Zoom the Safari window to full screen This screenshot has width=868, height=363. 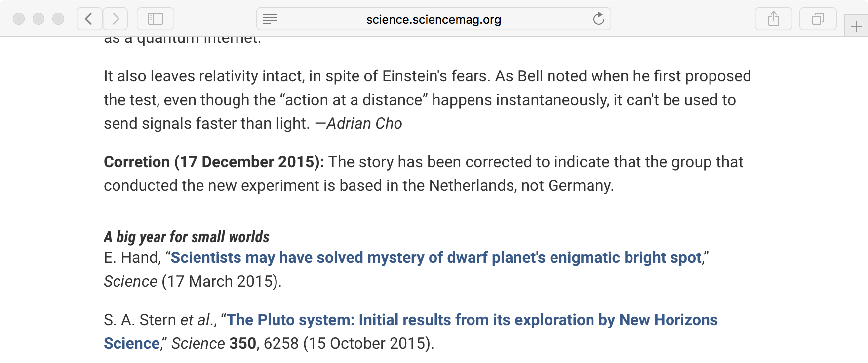pyautogui.click(x=58, y=19)
